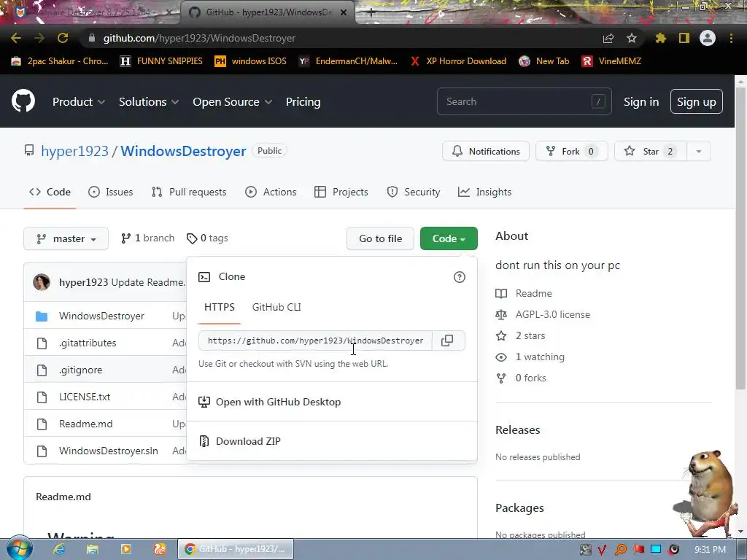The height and width of the screenshot is (560, 747).
Task: Click the WindowsDestroyer folder icon
Action: click(x=42, y=316)
